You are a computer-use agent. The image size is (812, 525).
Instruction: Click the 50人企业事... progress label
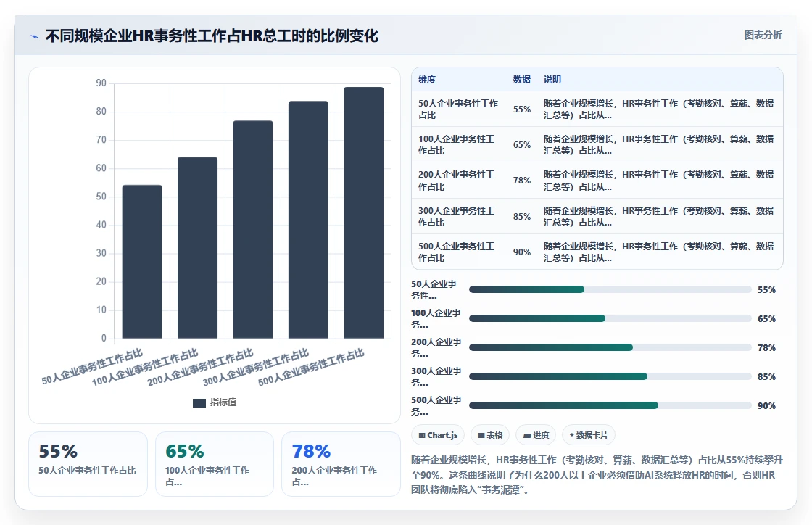point(434,290)
